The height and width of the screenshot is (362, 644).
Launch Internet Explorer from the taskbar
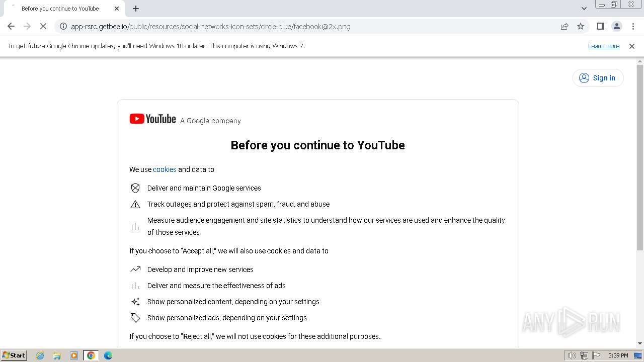tap(40, 355)
